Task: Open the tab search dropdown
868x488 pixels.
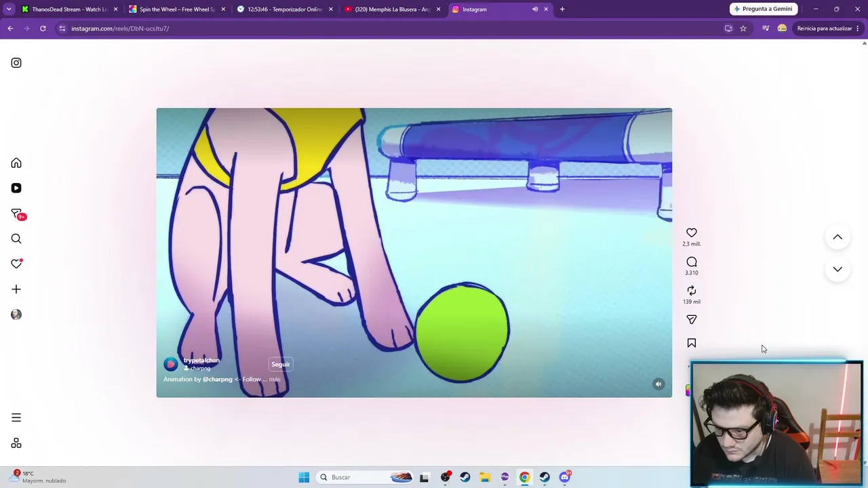Action: pos(9,9)
